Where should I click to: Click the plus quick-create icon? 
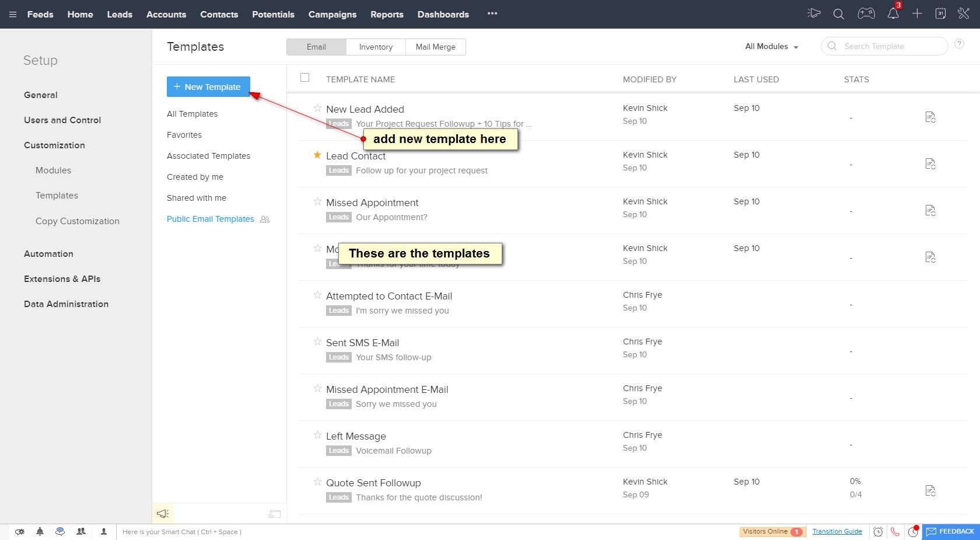917,14
